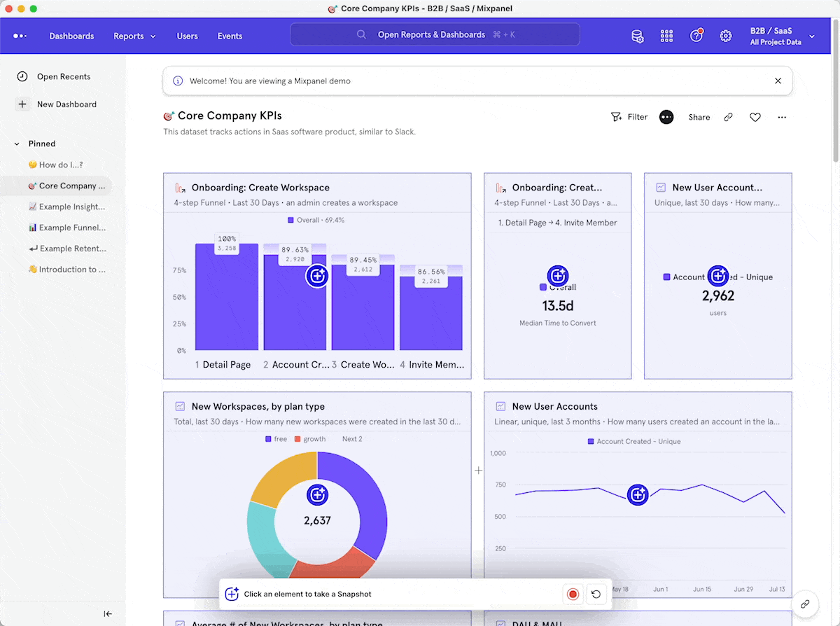Toggle the Overall 69.4% legend entry
840x626 pixels.
[316, 220]
